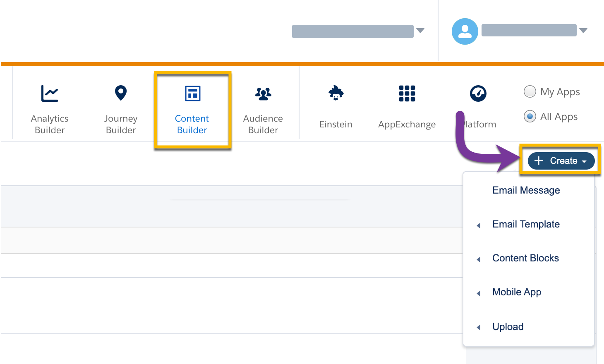
Task: Click the blurred account name field
Action: tap(353, 31)
